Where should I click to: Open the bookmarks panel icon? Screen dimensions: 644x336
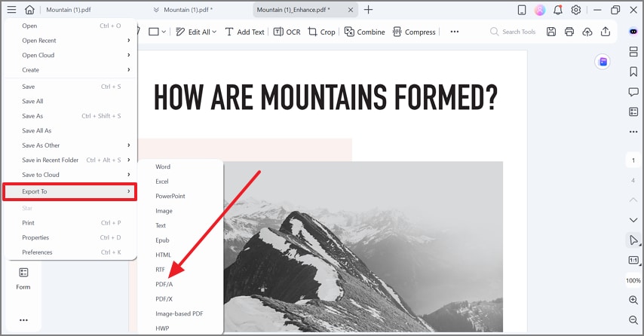click(x=633, y=72)
